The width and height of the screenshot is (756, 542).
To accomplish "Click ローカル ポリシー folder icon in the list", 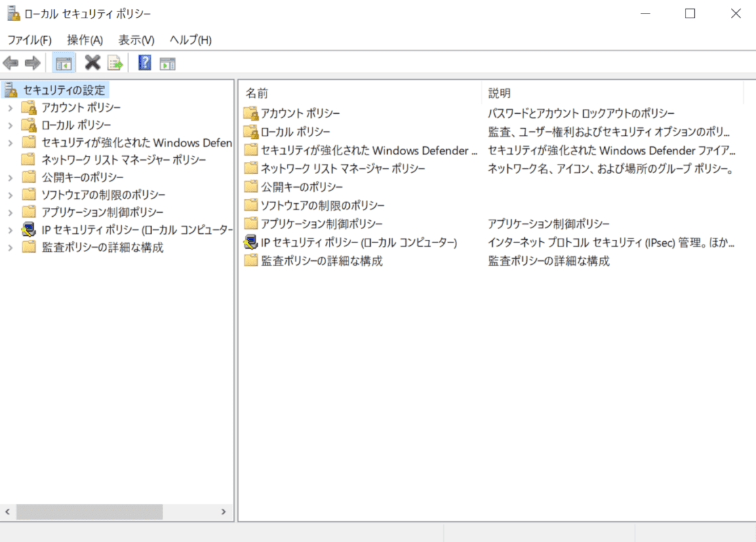I will click(x=251, y=131).
